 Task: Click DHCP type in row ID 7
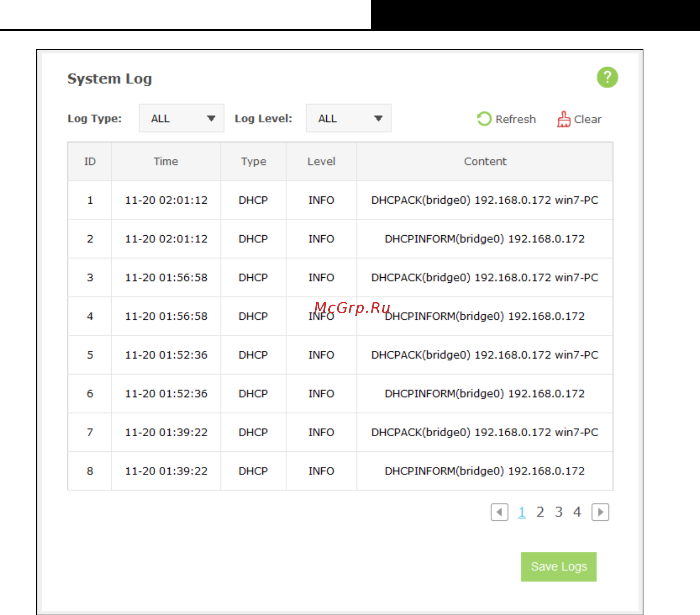[x=253, y=432]
